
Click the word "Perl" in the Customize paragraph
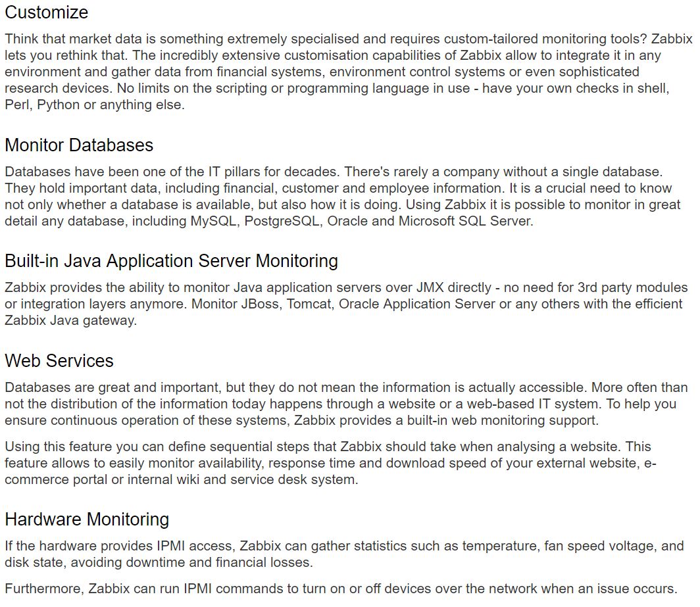coord(17,105)
